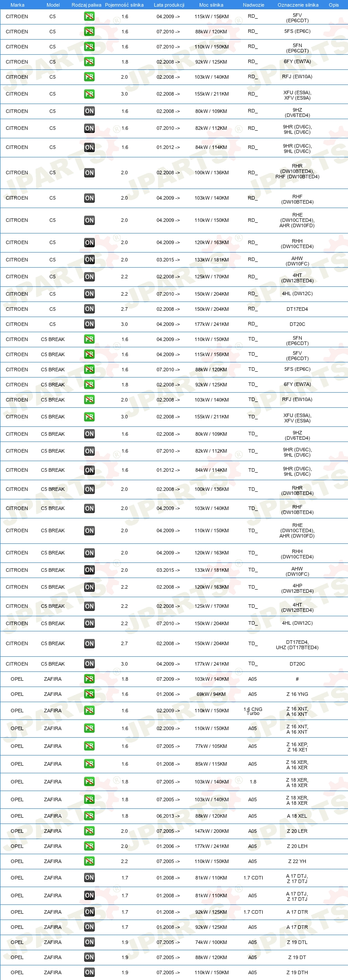Click the PB icon in Zafira Z 22 YH row
The width and height of the screenshot is (348, 980).
point(89,861)
